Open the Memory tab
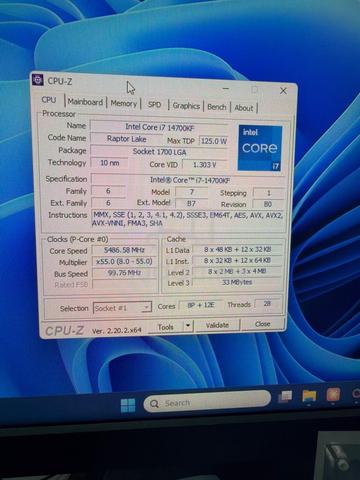Viewport: 360px width, 480px height. coord(124,103)
